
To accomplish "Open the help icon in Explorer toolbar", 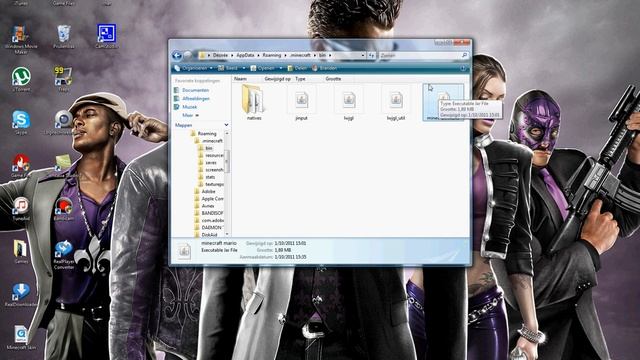I will click(x=463, y=68).
